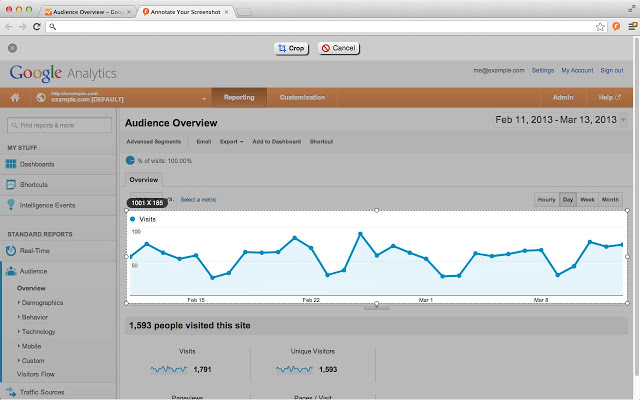The height and width of the screenshot is (400, 640).
Task: Click the Shortcut toolbar button
Action: 321,142
